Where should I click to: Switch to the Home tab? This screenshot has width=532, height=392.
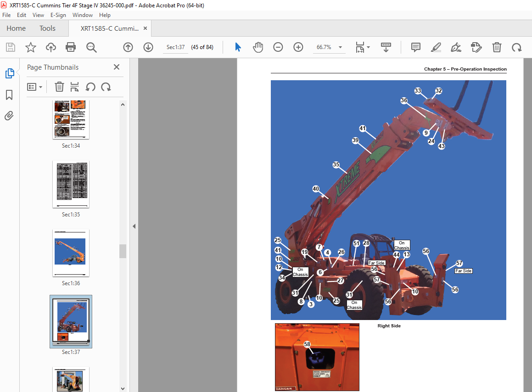(16, 28)
